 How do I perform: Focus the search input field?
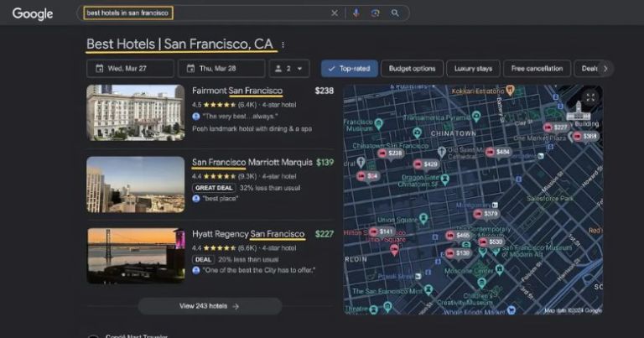pos(205,13)
